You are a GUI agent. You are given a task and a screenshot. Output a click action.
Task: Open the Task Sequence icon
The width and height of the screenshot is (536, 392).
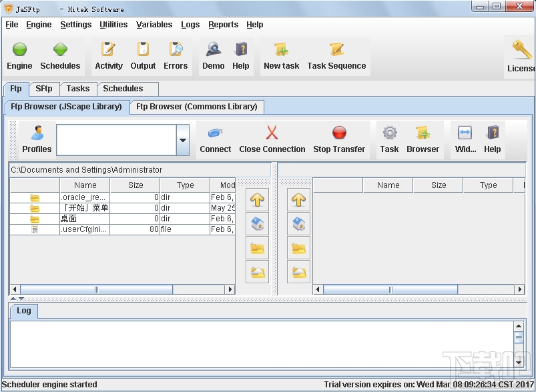336,50
